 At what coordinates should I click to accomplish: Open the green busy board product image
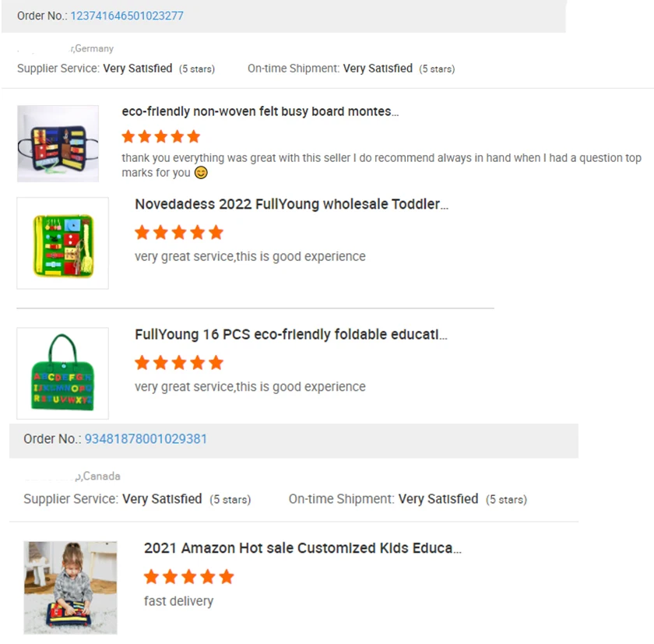coord(63,243)
